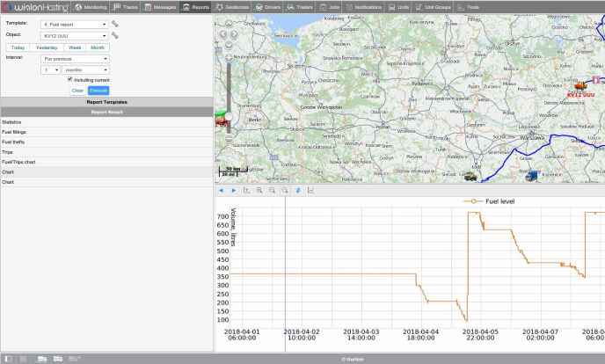Click the chart scroll-right arrow icon
This screenshot has height=364, width=605.
[233, 190]
